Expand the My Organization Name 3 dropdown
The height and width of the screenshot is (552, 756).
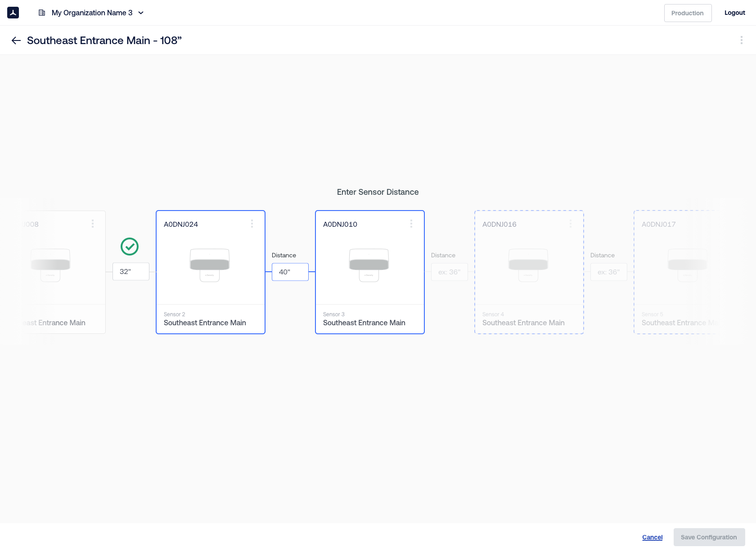point(141,13)
